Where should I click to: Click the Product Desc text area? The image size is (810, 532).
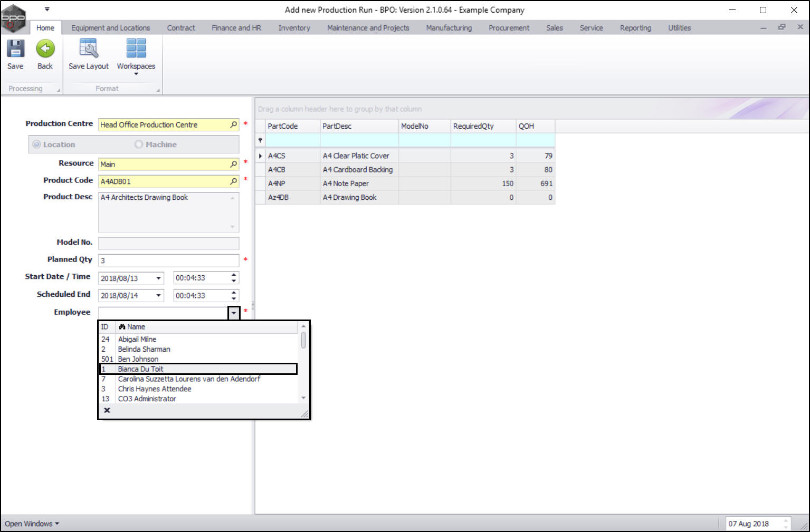tap(169, 212)
